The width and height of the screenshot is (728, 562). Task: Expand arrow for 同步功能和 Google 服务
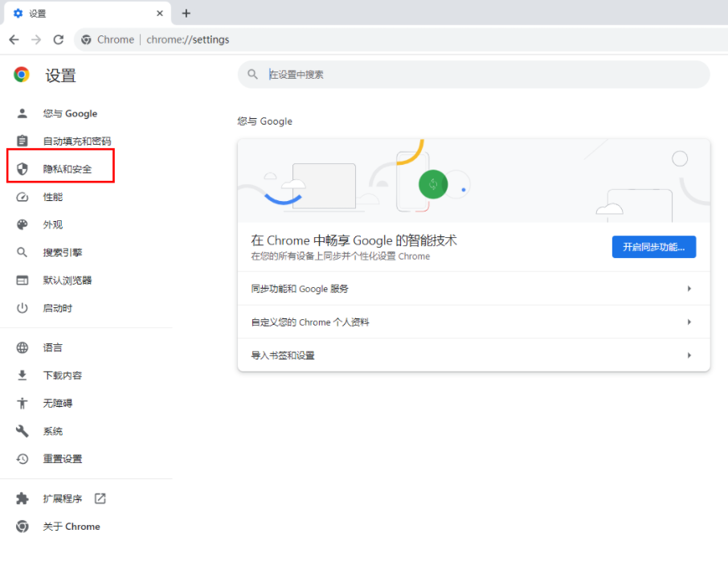pos(689,289)
